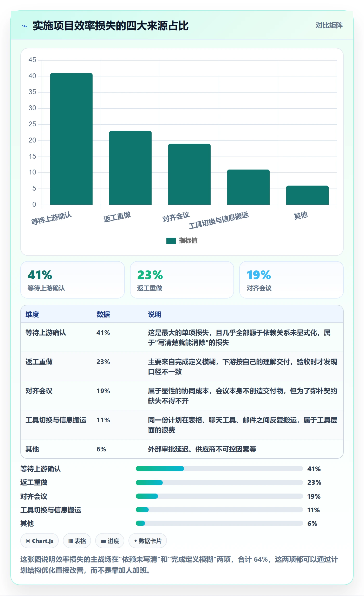Open the 23% 返工重做 data card

182,280
